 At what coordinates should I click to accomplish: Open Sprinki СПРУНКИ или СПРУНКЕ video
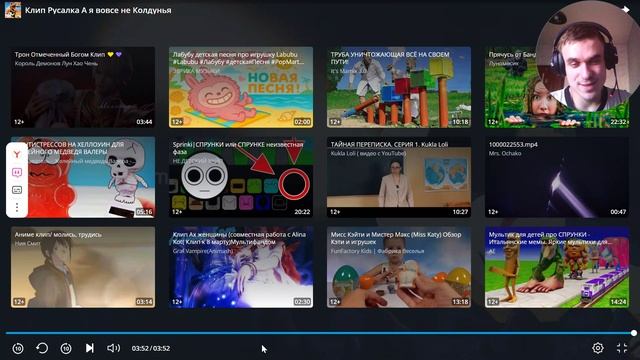coord(241,177)
